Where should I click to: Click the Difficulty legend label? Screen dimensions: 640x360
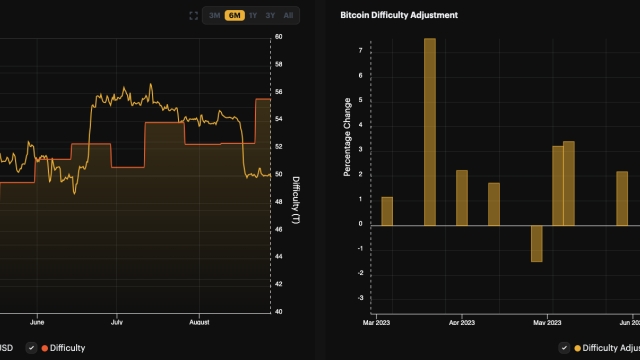point(67,348)
